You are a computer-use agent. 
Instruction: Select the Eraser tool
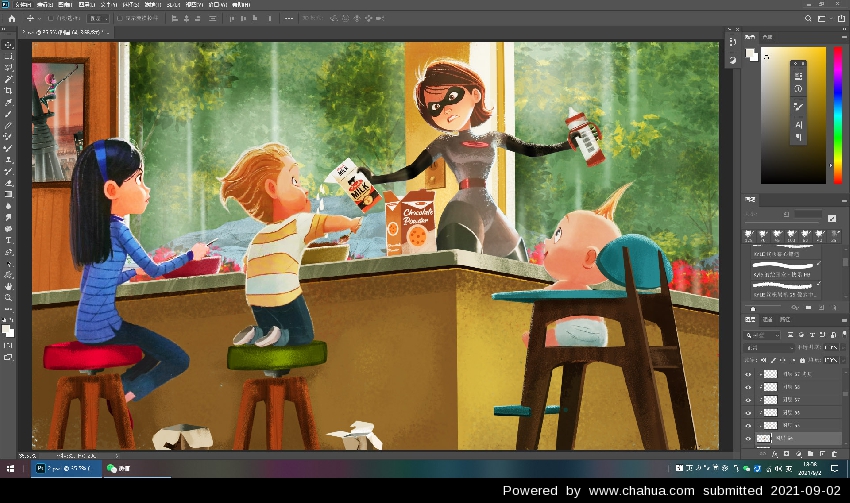[x=8, y=183]
